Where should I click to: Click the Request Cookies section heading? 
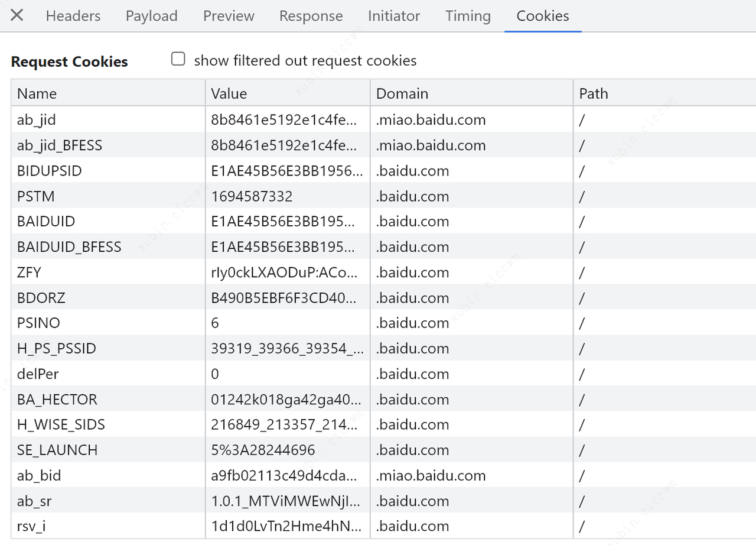[69, 61]
